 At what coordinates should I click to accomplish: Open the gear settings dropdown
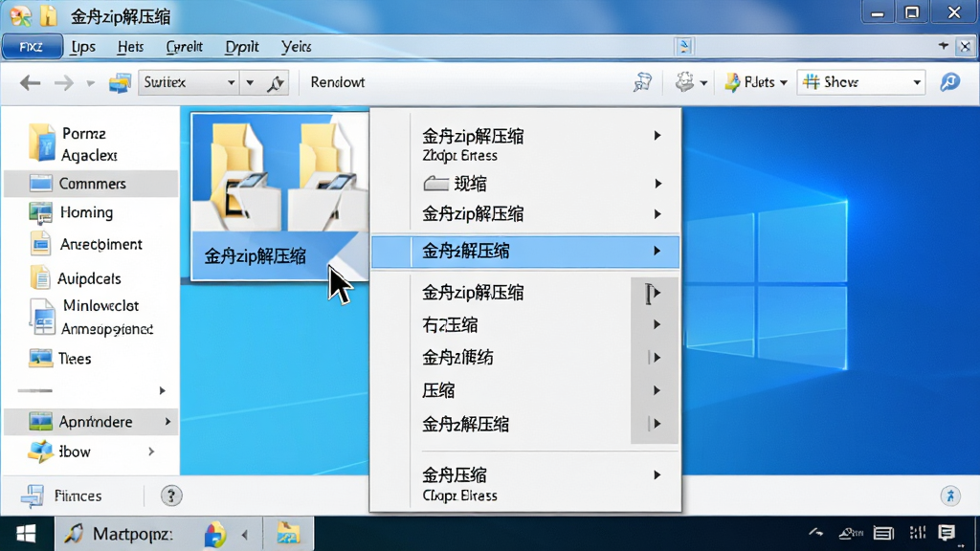[x=691, y=82]
